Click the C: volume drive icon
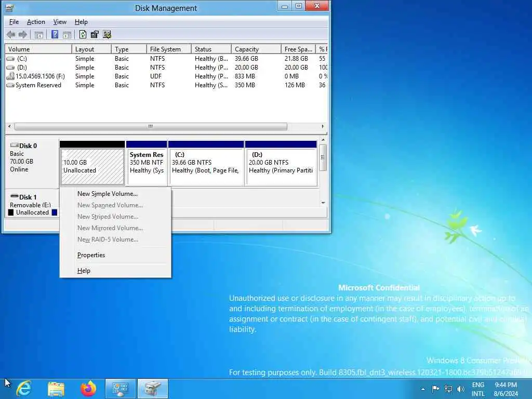This screenshot has height=399, width=532. pos(10,59)
